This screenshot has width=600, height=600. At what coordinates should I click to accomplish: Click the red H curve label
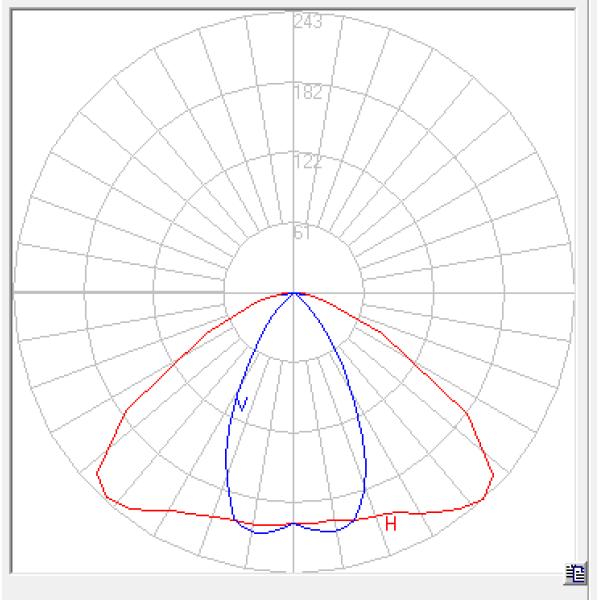point(391,523)
